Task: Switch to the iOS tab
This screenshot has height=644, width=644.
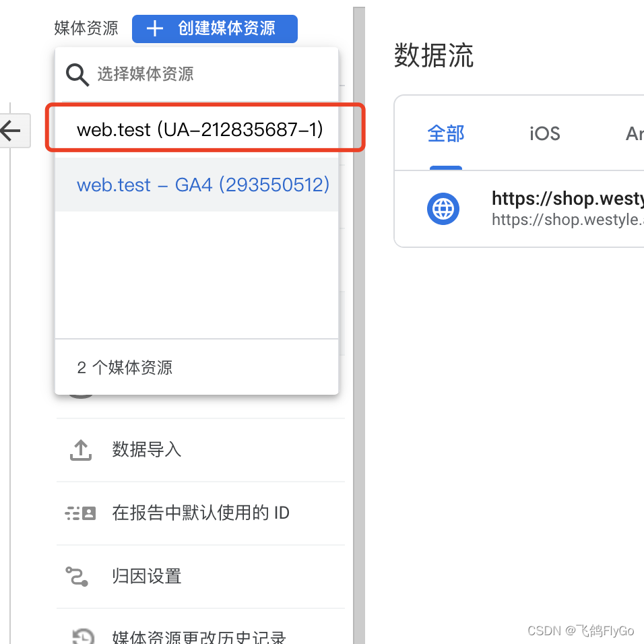Action: tap(544, 134)
